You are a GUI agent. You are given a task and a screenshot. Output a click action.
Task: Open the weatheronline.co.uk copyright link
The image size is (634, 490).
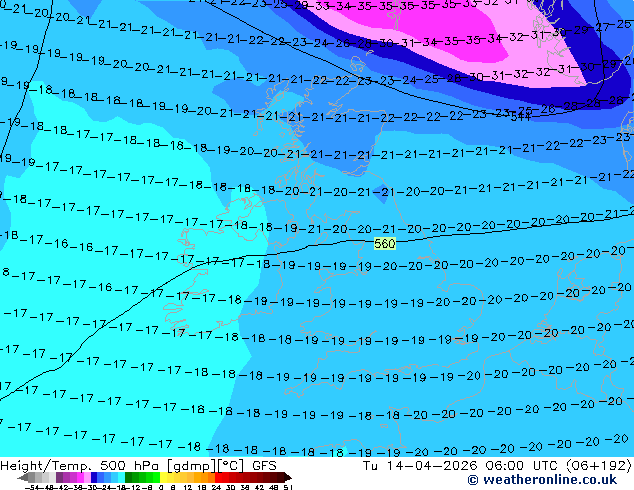click(x=543, y=480)
